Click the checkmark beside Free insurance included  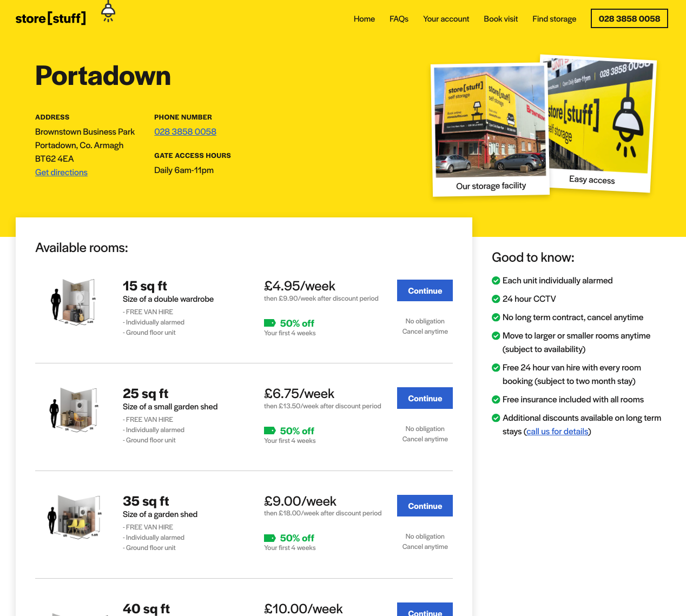pos(495,399)
